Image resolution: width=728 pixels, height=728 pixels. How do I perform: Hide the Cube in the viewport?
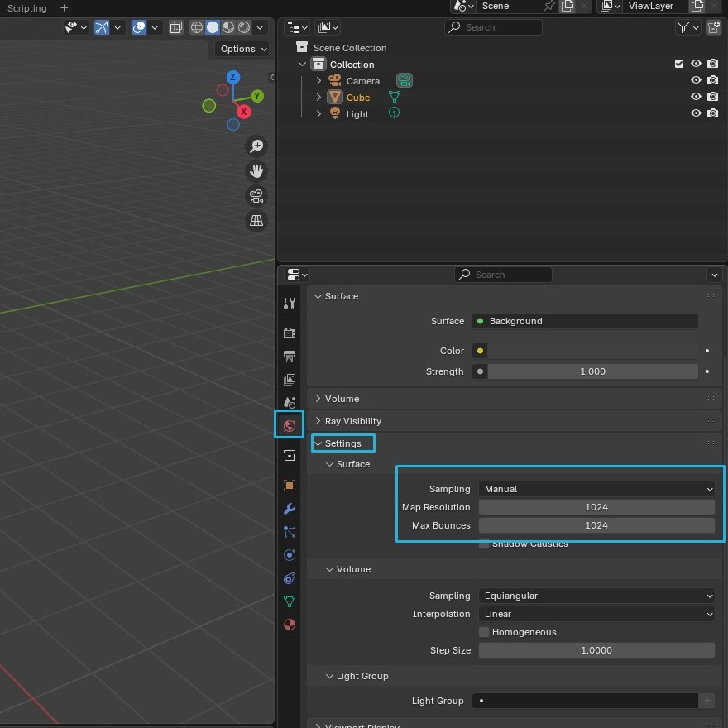pyautogui.click(x=696, y=97)
